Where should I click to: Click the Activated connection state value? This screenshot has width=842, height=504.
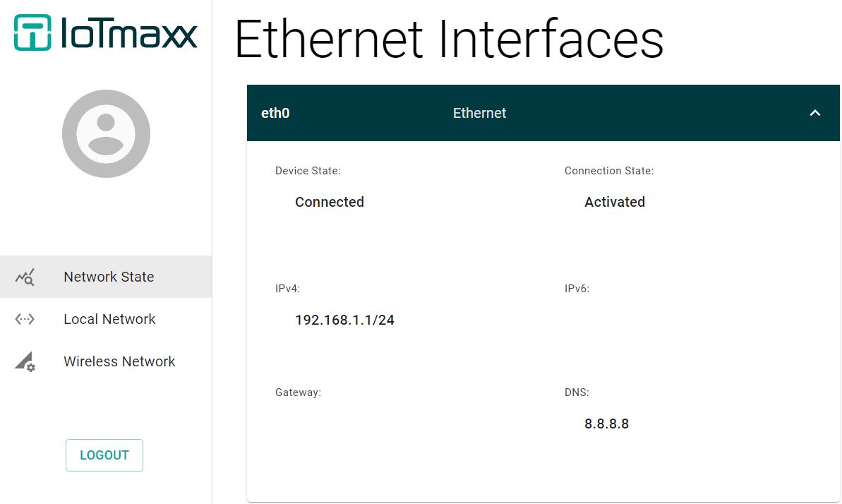614,202
